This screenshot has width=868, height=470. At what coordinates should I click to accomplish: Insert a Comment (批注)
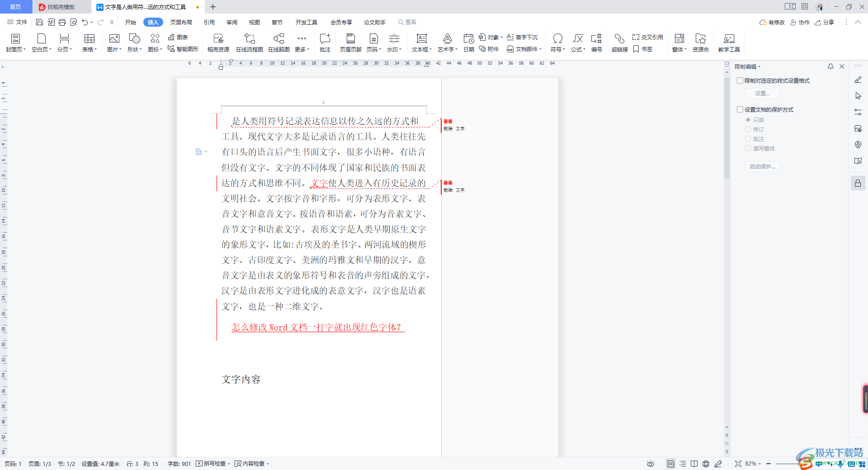(x=325, y=43)
